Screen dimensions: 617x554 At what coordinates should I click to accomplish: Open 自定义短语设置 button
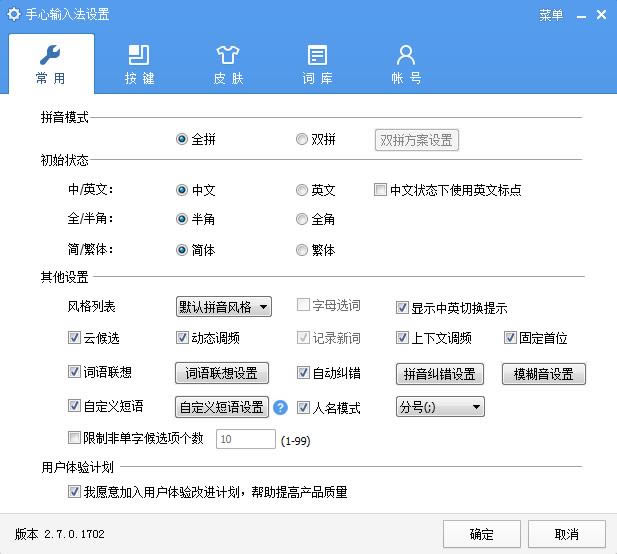click(222, 407)
